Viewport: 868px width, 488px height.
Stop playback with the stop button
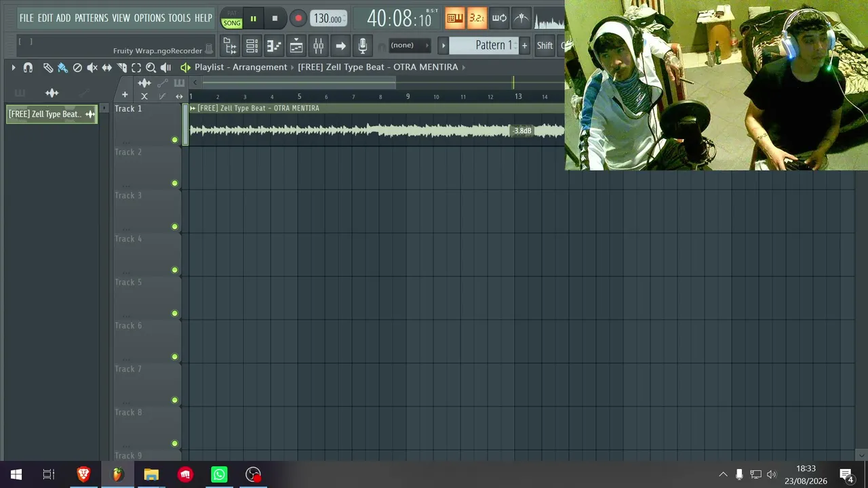point(275,19)
